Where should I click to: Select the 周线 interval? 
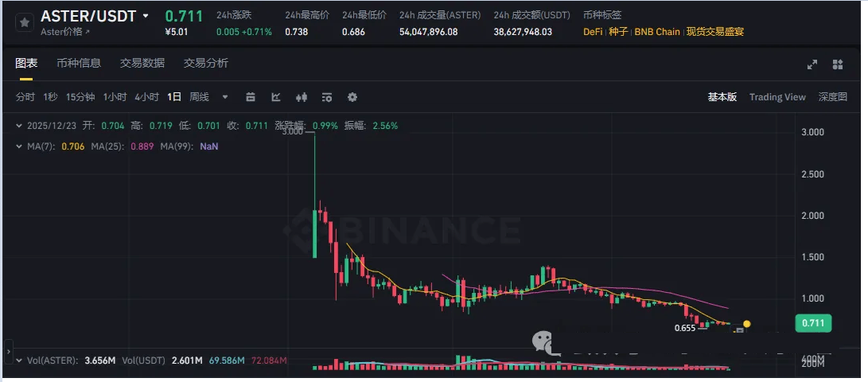[199, 97]
